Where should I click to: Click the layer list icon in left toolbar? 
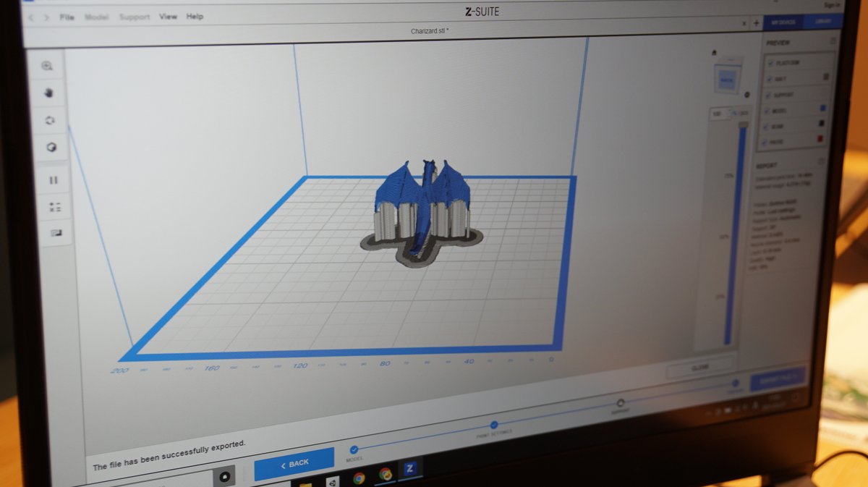[55, 207]
